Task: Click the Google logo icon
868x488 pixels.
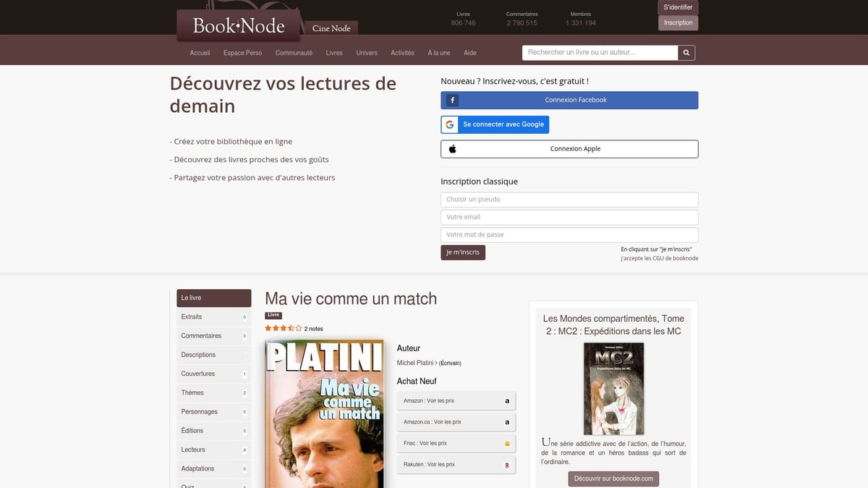Action: (x=450, y=124)
